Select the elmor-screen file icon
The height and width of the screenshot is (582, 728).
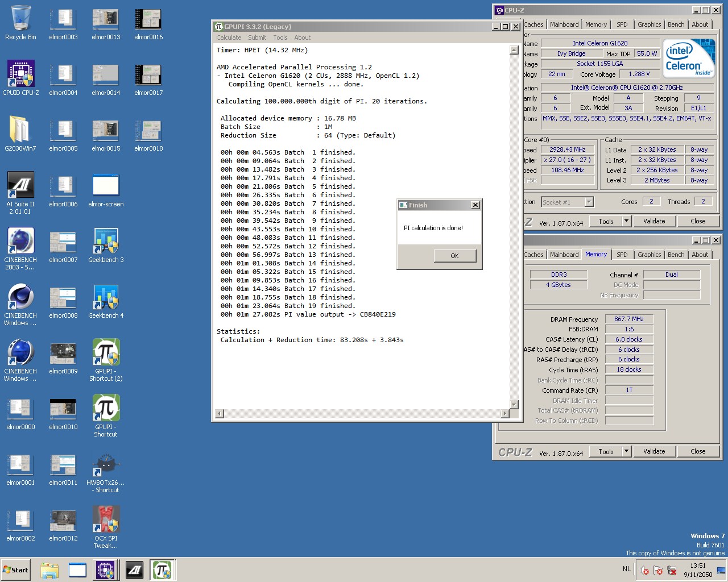click(106, 189)
